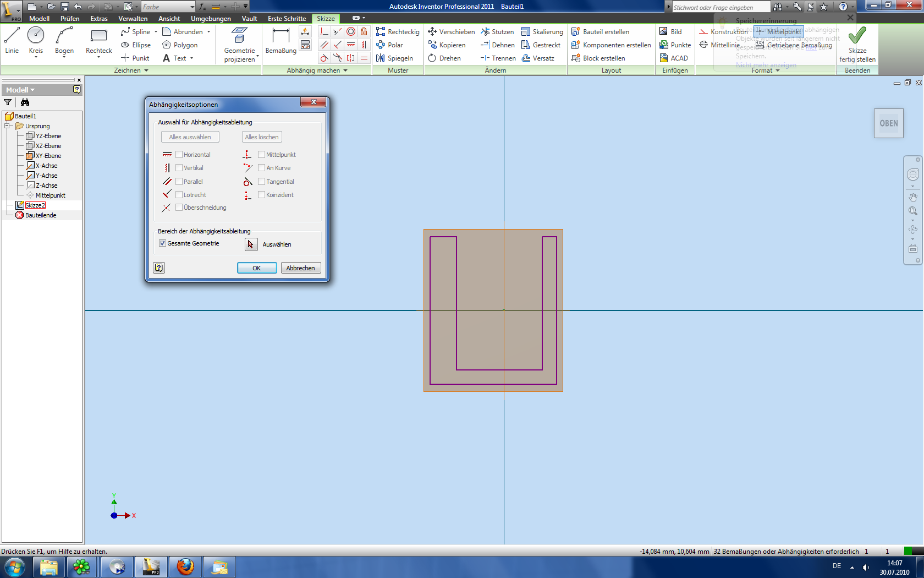
Task: Select the Skalierung scale tool
Action: (542, 32)
